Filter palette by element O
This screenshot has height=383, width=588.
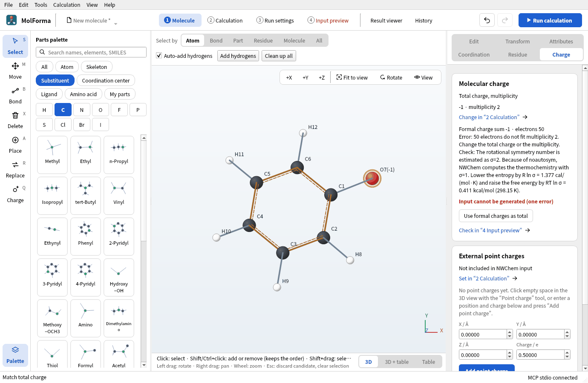pyautogui.click(x=101, y=110)
